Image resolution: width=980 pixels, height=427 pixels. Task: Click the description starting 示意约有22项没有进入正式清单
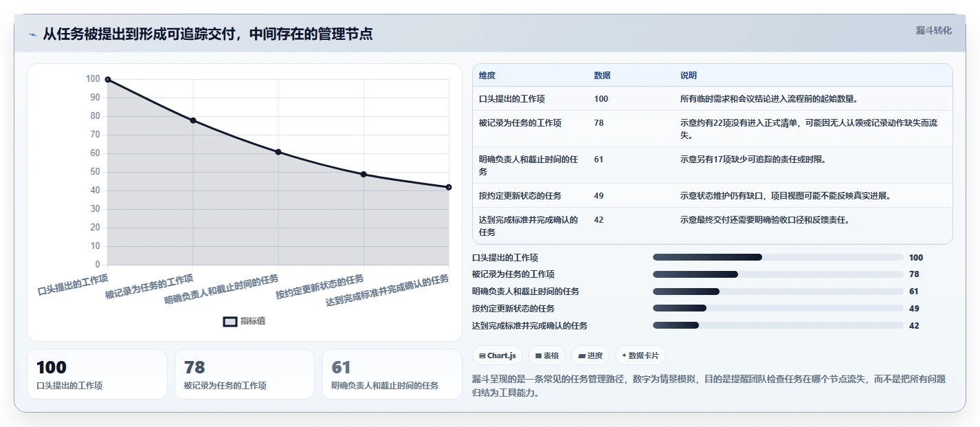809,129
